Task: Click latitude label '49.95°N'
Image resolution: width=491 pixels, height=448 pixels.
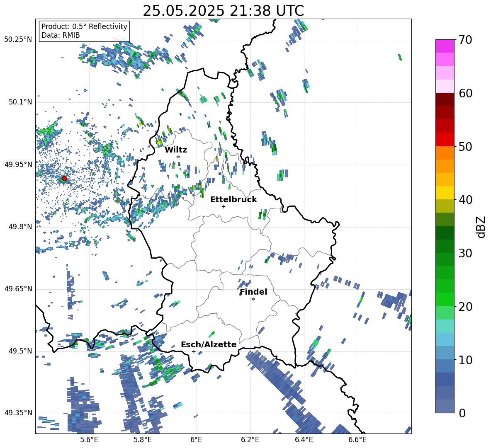Action: pyautogui.click(x=18, y=165)
